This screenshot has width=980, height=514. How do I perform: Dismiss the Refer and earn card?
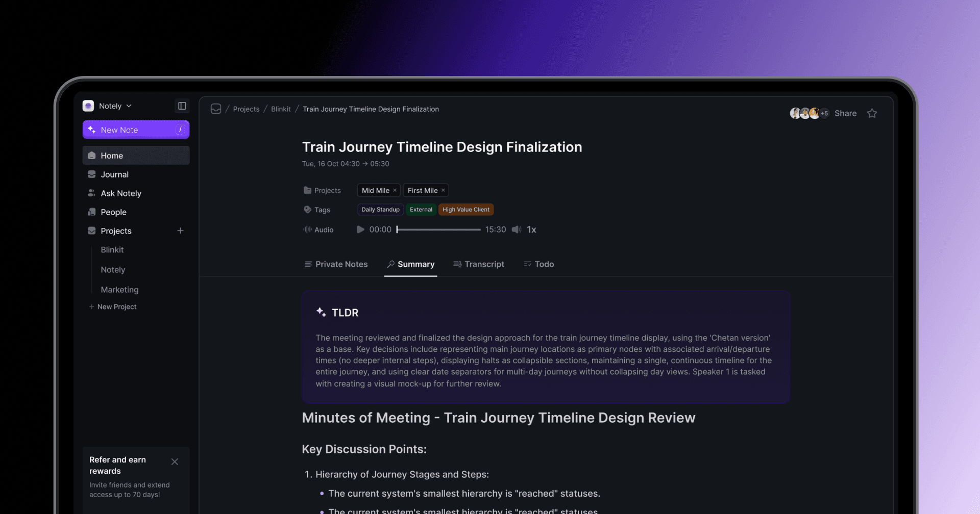(175, 461)
